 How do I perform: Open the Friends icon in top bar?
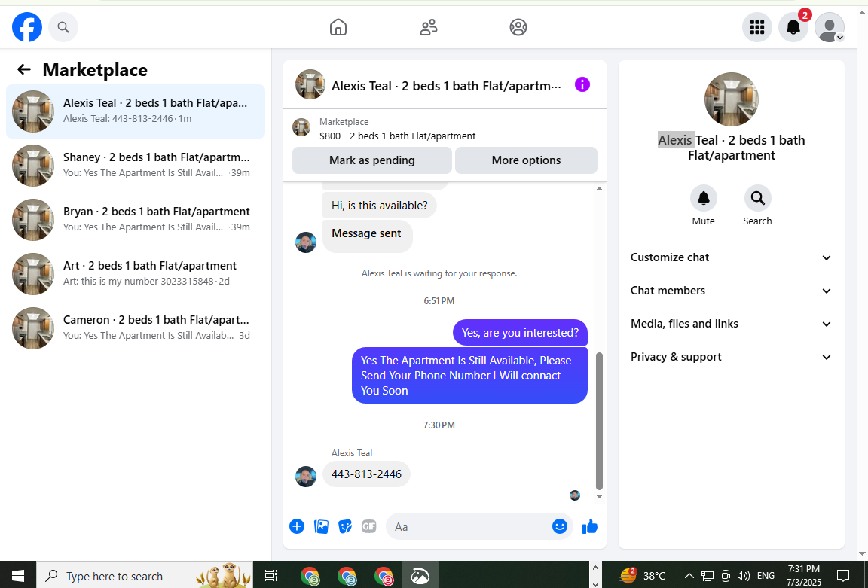(x=429, y=27)
